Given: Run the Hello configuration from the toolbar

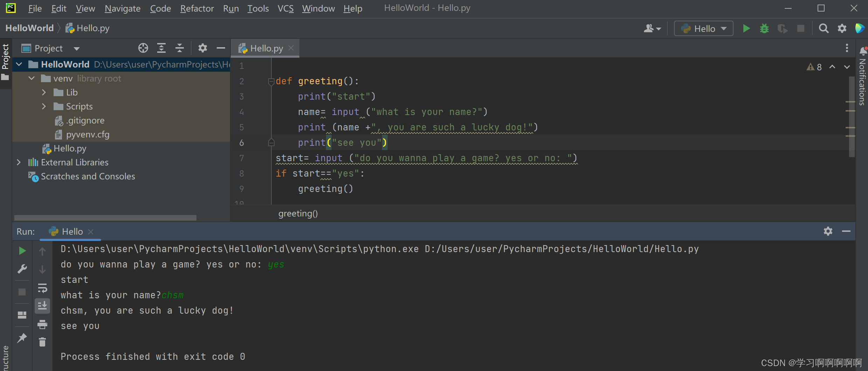Looking at the screenshot, I should [746, 28].
